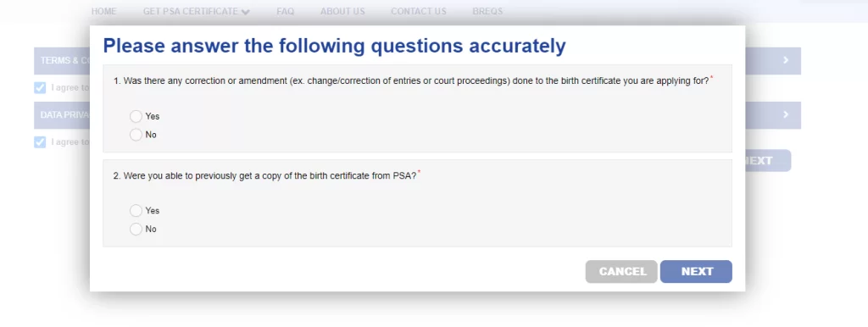Click the Data Privacy header bar

coord(417,115)
